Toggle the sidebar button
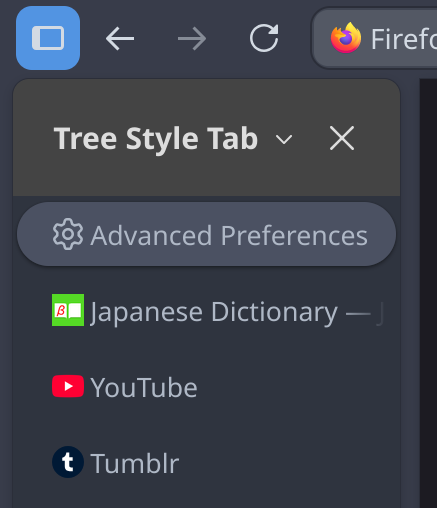The height and width of the screenshot is (508, 437). click(x=48, y=38)
